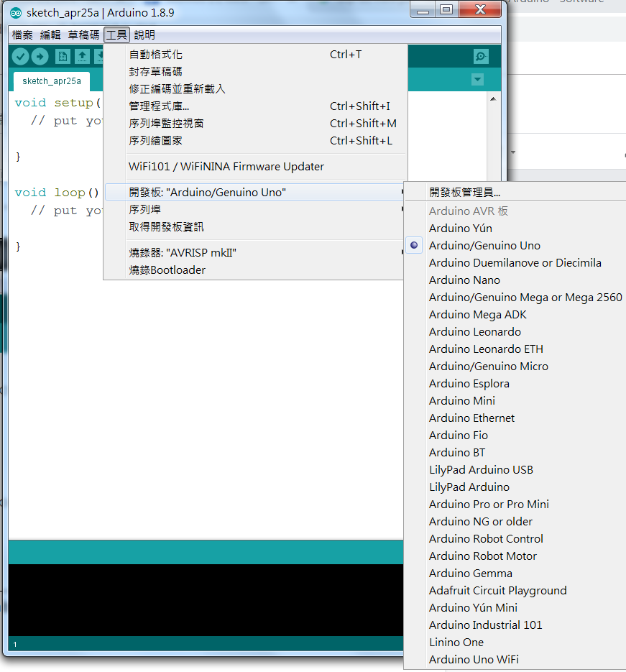The height and width of the screenshot is (672, 626).
Task: Expand the 燒錄器 "AVRISP mkII" submenu
Action: [254, 253]
